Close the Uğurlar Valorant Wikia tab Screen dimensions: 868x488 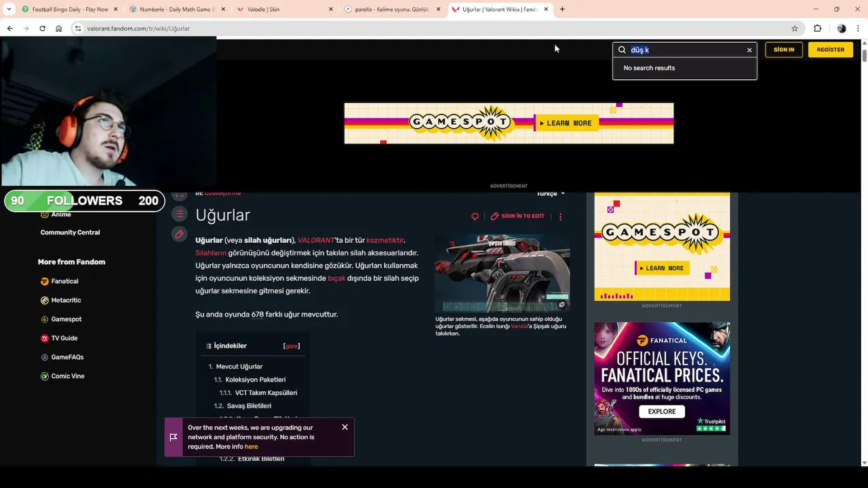pyautogui.click(x=545, y=9)
